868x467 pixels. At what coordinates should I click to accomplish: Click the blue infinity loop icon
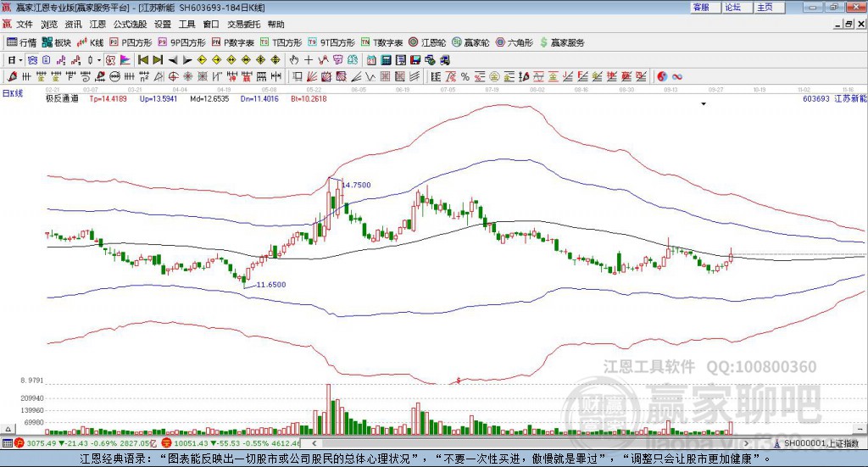tap(677, 76)
